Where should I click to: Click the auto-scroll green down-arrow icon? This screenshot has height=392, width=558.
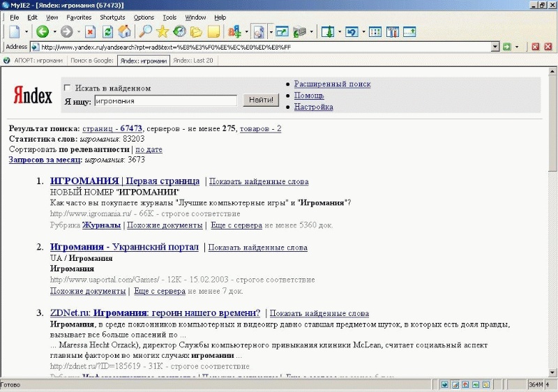point(328,32)
